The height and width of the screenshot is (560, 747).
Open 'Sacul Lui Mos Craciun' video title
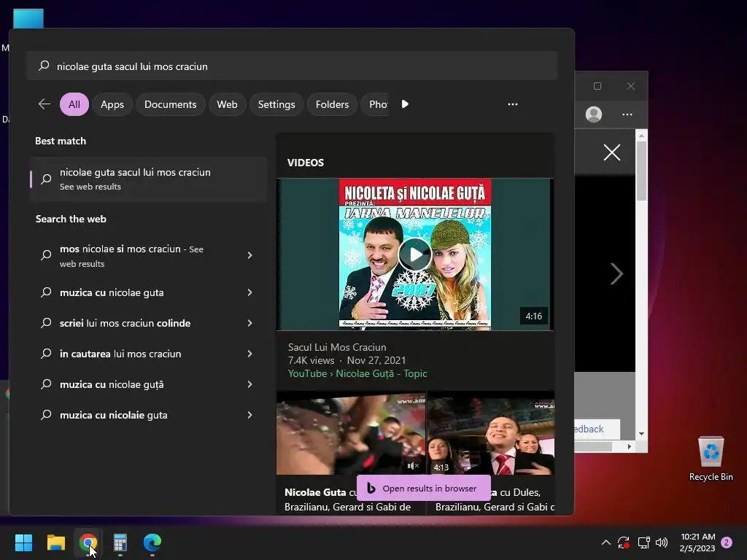point(337,347)
